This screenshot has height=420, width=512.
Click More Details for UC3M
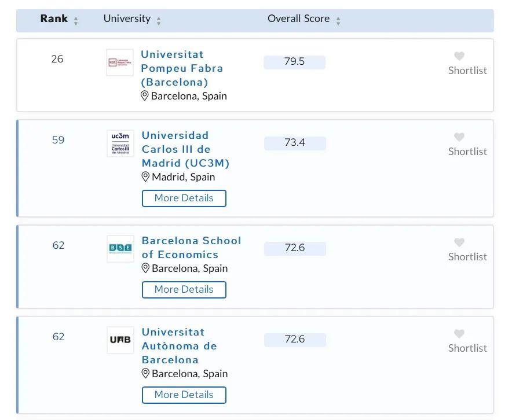(x=184, y=198)
